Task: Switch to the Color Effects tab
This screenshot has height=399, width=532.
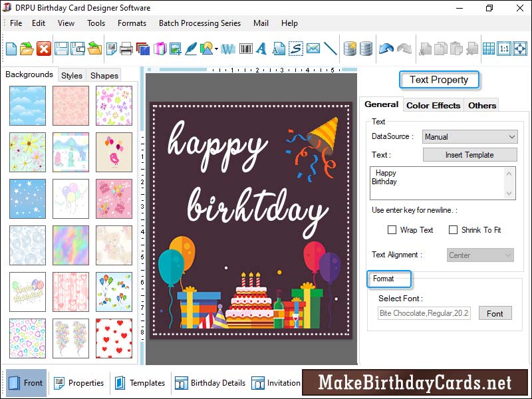Action: point(433,105)
